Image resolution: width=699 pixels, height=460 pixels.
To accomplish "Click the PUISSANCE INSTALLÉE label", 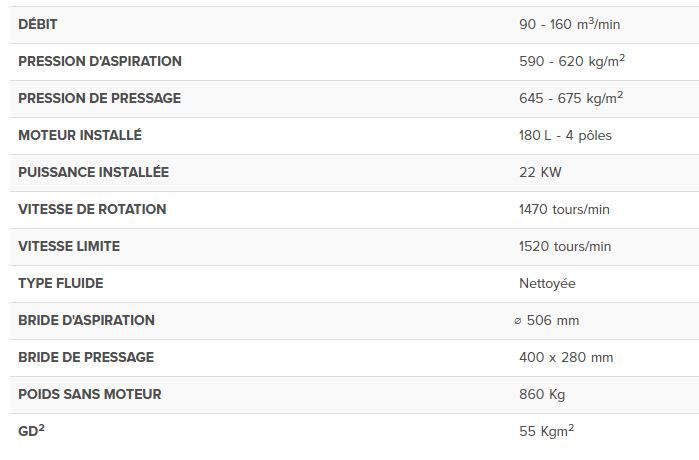I will pos(93,172).
